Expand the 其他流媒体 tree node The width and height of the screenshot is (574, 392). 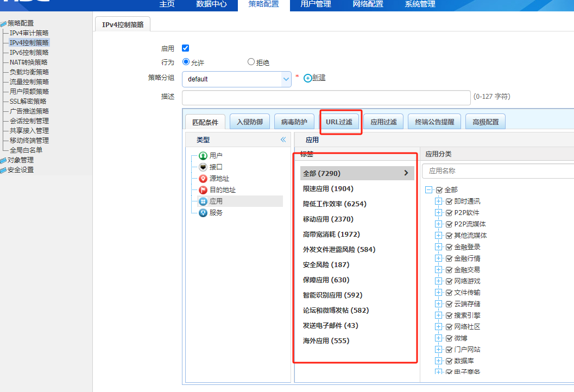click(439, 235)
